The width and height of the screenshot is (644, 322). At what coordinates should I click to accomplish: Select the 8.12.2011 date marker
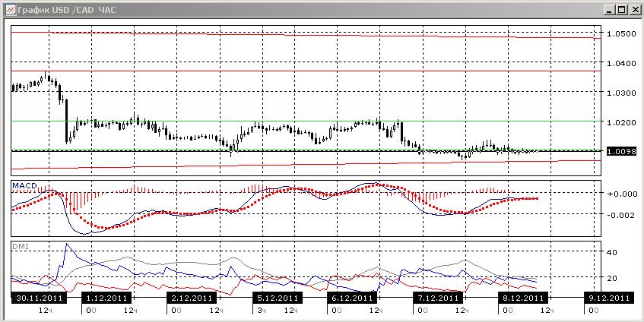523,298
